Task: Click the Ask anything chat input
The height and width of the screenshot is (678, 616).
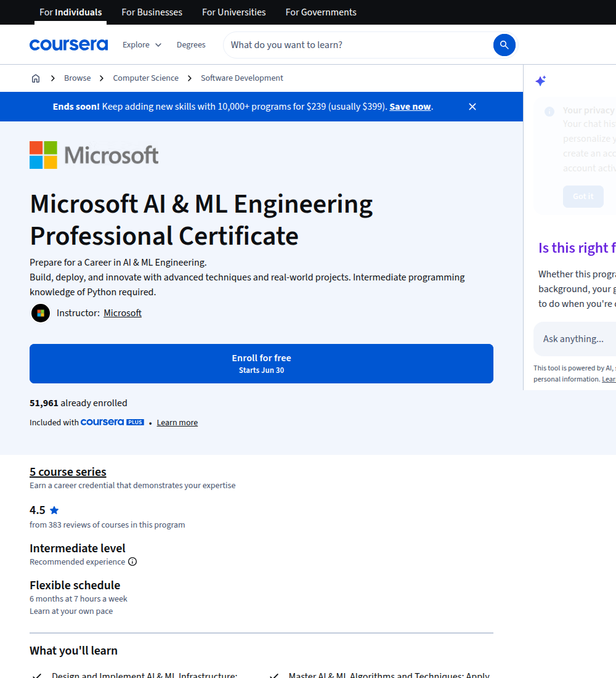Action: (575, 339)
